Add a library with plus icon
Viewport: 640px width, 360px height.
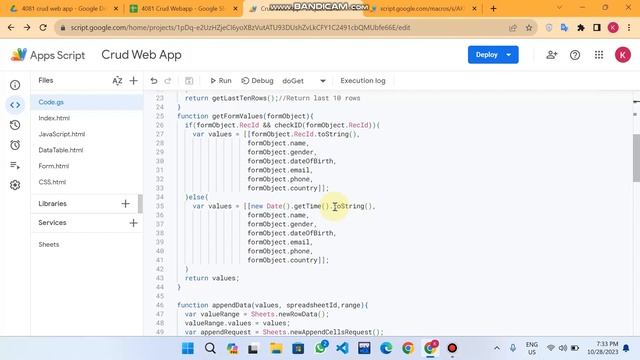[x=125, y=204]
